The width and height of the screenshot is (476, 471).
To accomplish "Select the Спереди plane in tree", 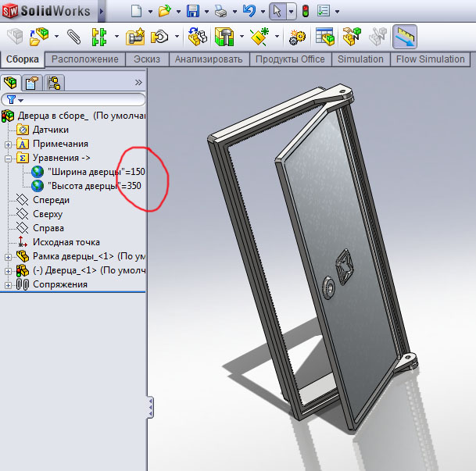I will [50, 200].
